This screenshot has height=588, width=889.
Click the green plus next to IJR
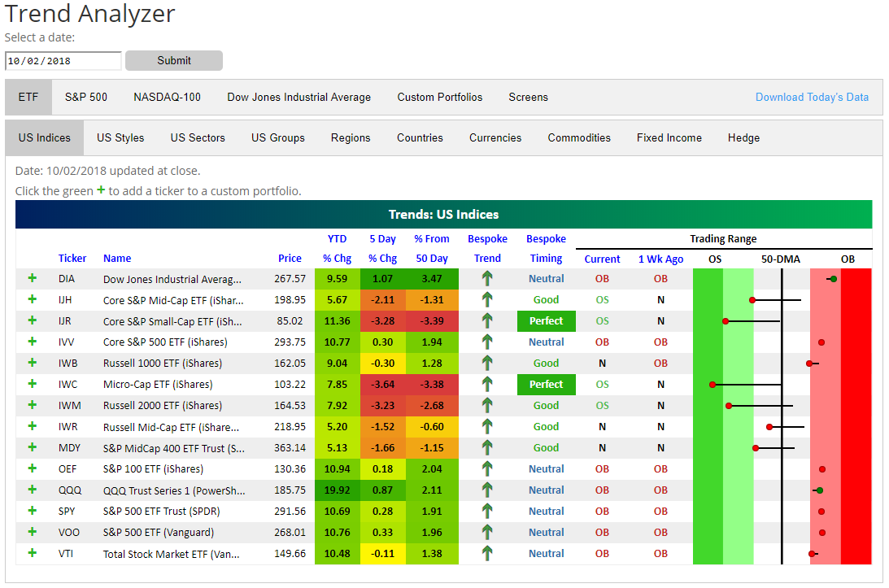point(33,320)
